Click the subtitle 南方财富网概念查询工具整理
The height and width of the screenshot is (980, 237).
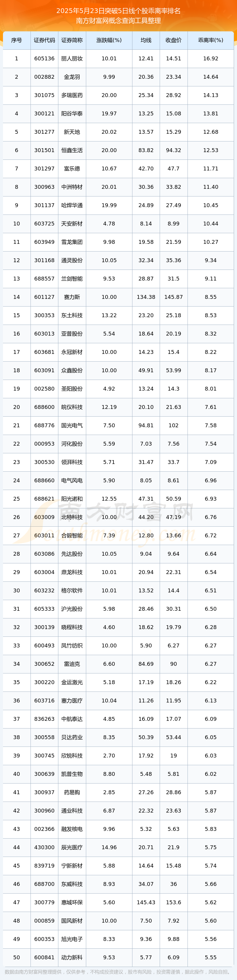[x=118, y=20]
